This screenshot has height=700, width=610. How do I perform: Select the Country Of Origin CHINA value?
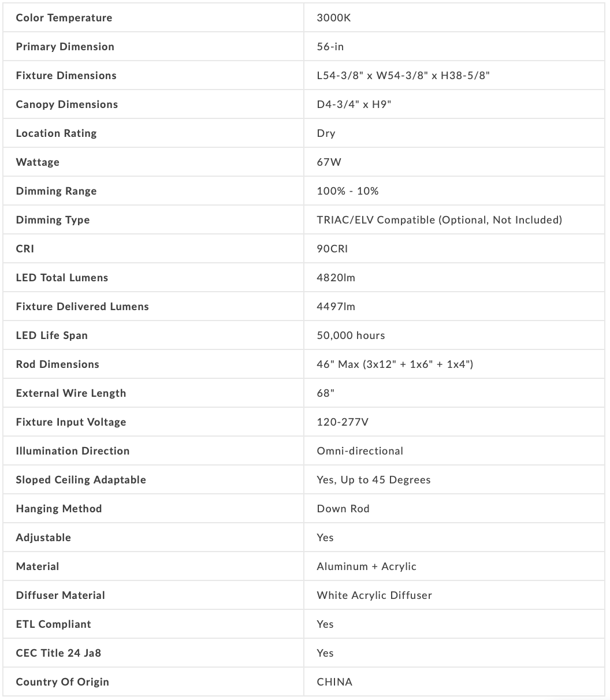point(334,682)
